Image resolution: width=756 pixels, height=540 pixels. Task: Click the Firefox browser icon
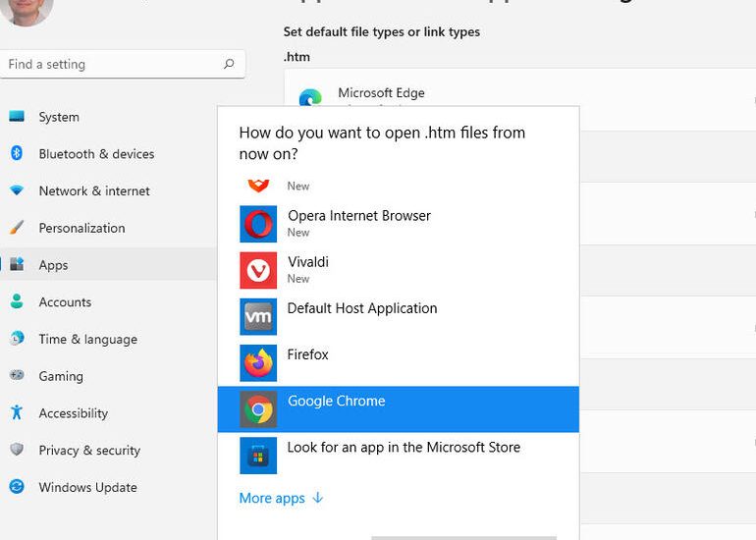pyautogui.click(x=258, y=363)
